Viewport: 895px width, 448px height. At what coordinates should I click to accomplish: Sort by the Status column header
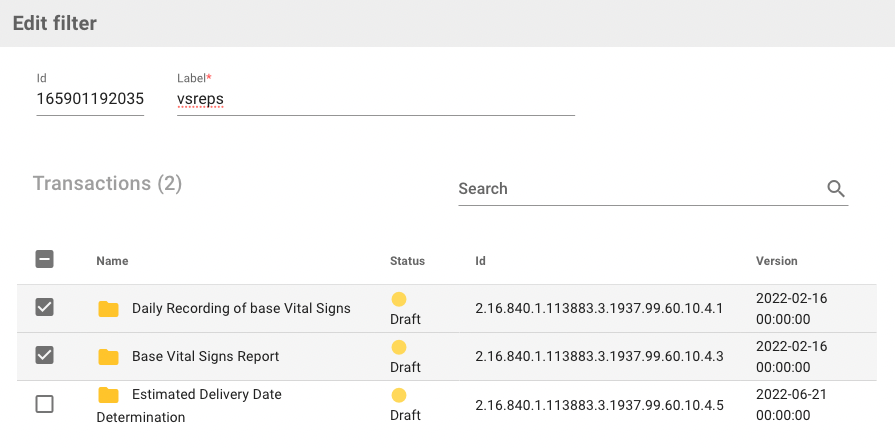click(x=407, y=261)
